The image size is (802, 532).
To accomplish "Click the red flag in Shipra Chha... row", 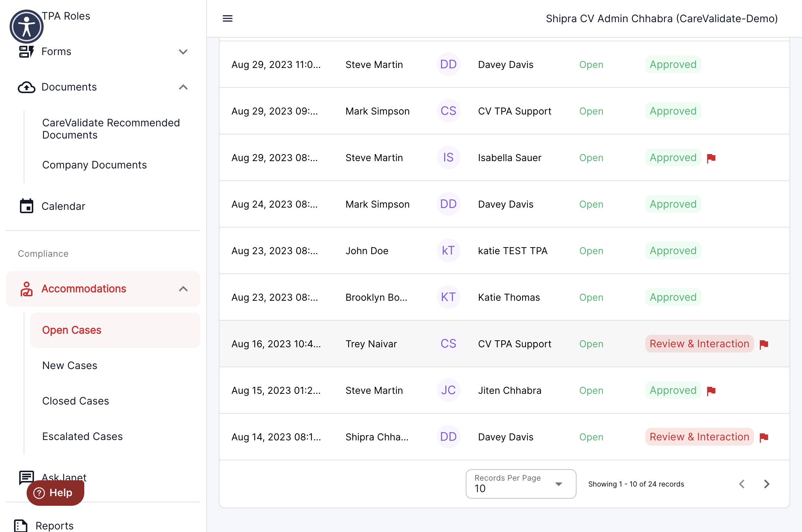I will tap(764, 437).
